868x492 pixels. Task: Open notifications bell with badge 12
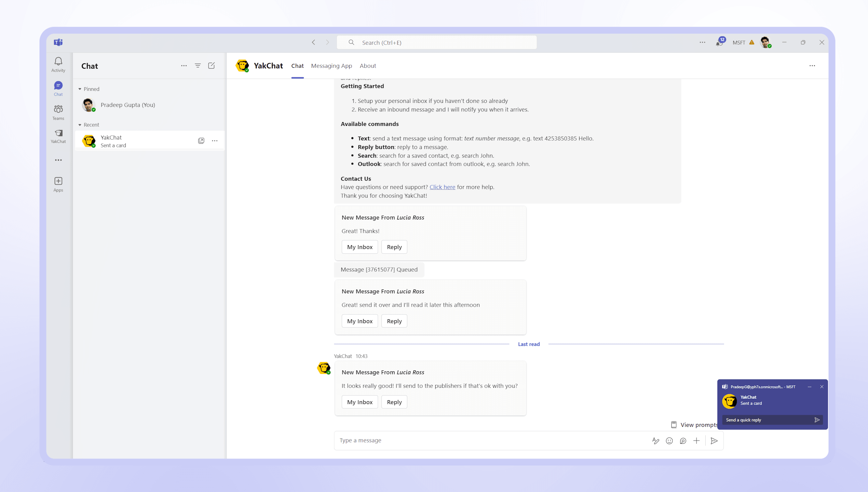tap(720, 42)
